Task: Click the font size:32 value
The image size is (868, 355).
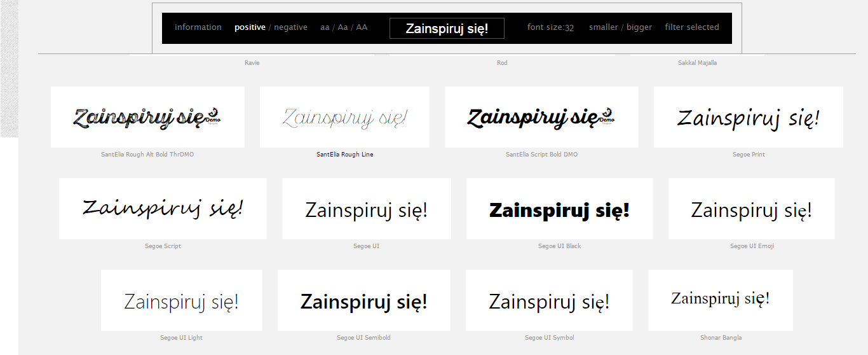Action: [x=550, y=27]
